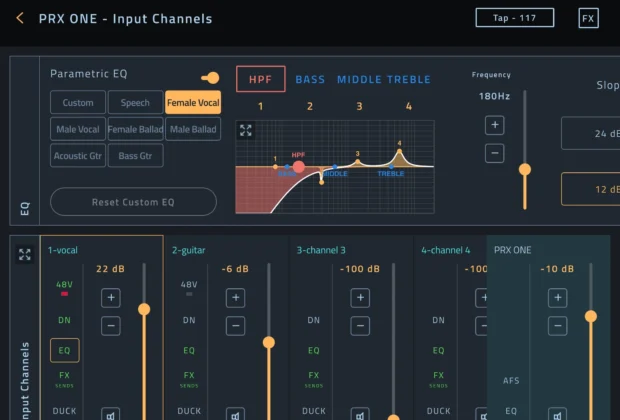This screenshot has width=620, height=420.
Task: Mute 3-channel 3 speaker icon
Action: pos(360,414)
